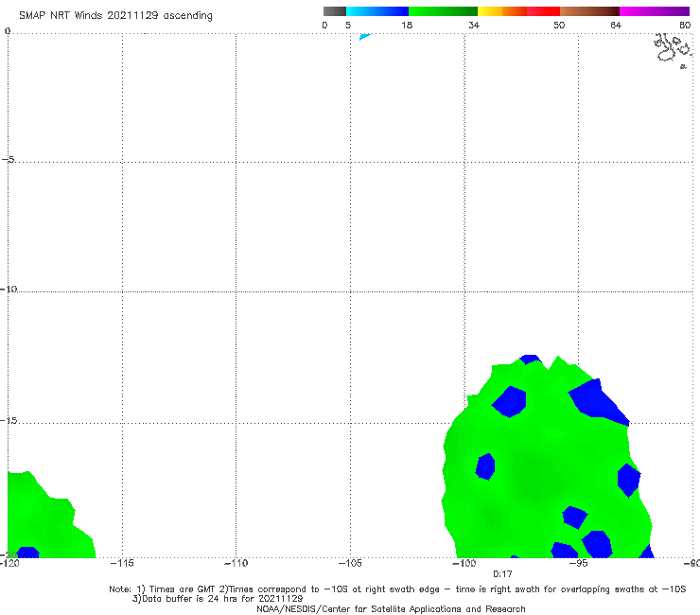The width and height of the screenshot is (700, 615).
Task: Click the cyan-to-blue segment of the color bar
Action: coord(377,11)
